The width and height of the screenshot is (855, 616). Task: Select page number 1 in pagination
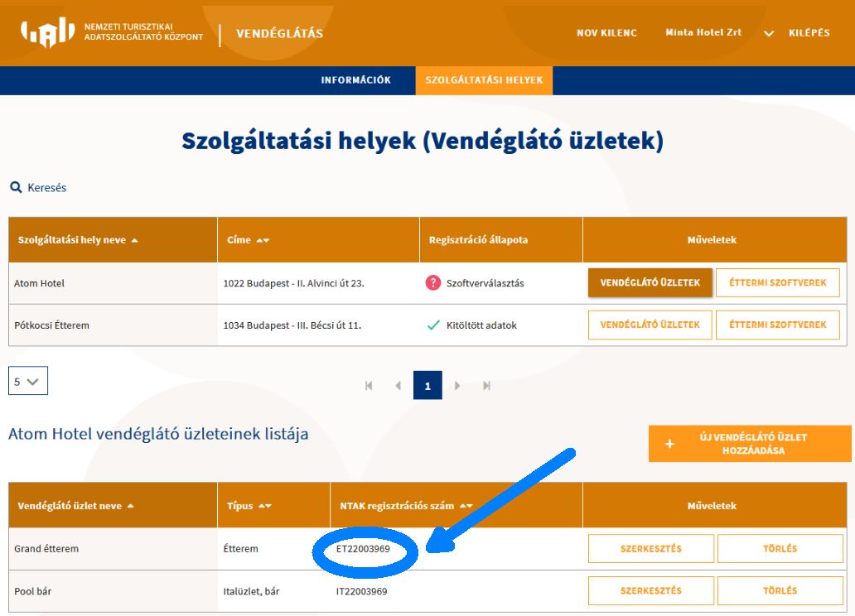point(427,386)
